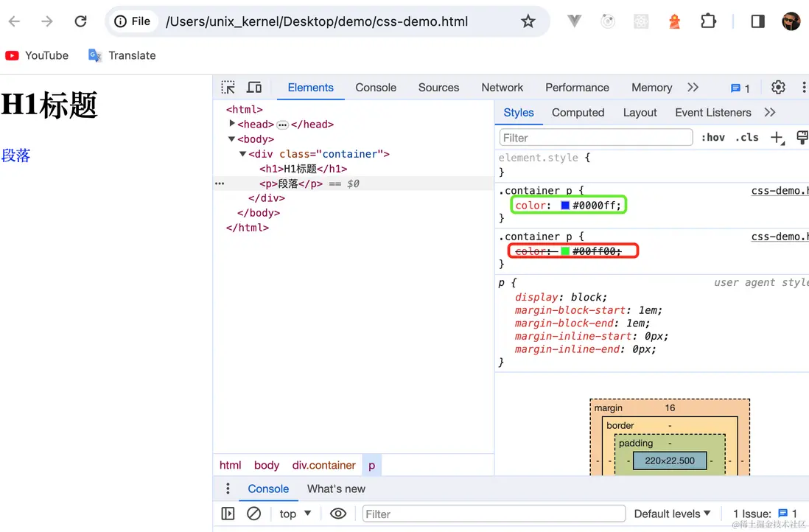Click the blue #0000ff color swatch
The image size is (809, 532).
565,206
